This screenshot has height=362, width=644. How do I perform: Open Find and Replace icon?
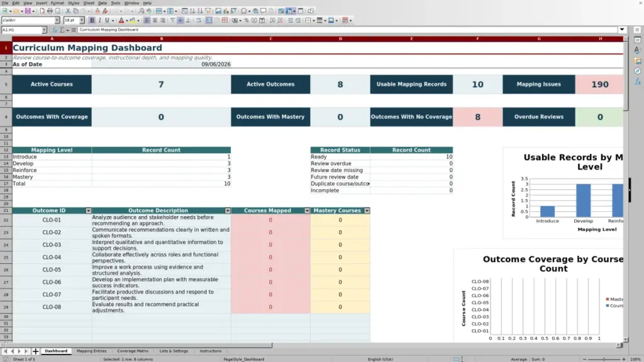[142, 11]
